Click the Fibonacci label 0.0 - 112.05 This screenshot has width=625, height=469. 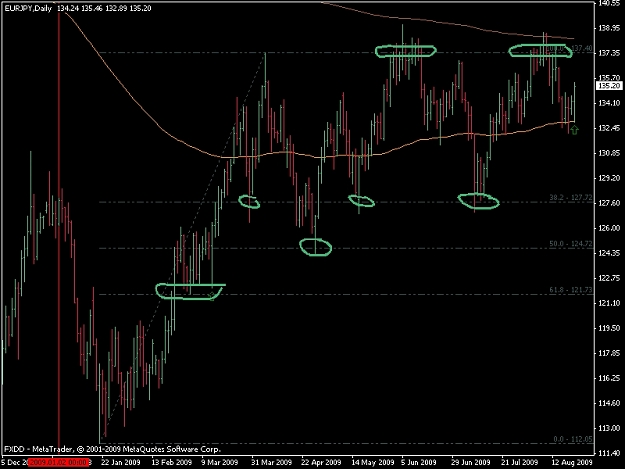point(573,439)
